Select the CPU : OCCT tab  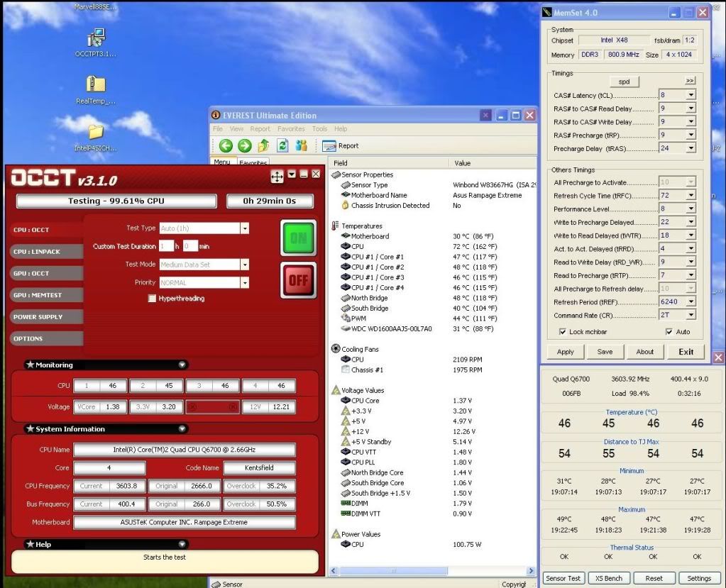(x=46, y=230)
